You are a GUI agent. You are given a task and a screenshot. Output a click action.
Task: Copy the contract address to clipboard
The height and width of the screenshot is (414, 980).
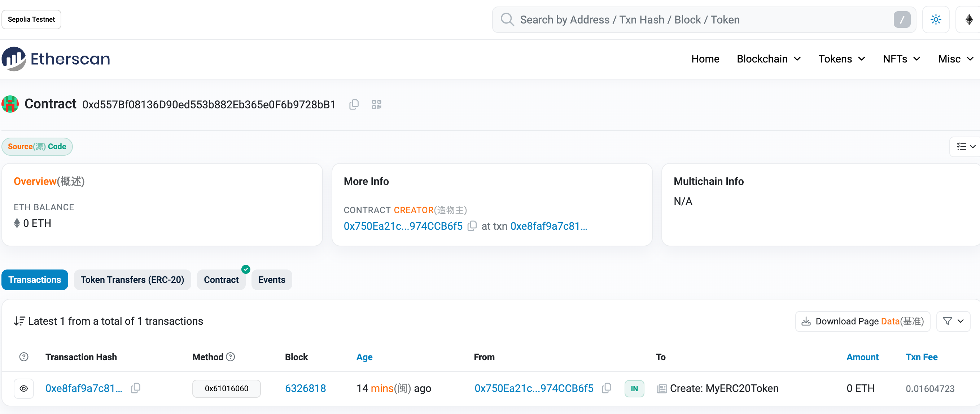354,104
